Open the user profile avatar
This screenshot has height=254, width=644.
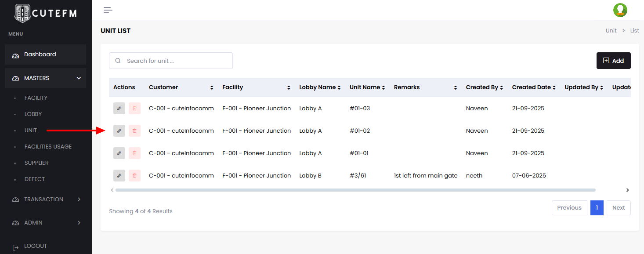click(x=620, y=10)
